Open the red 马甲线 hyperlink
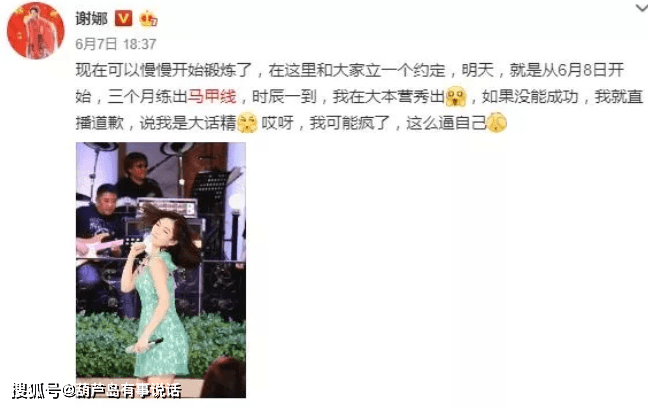Viewport: 648px width, 408px height. (212, 97)
